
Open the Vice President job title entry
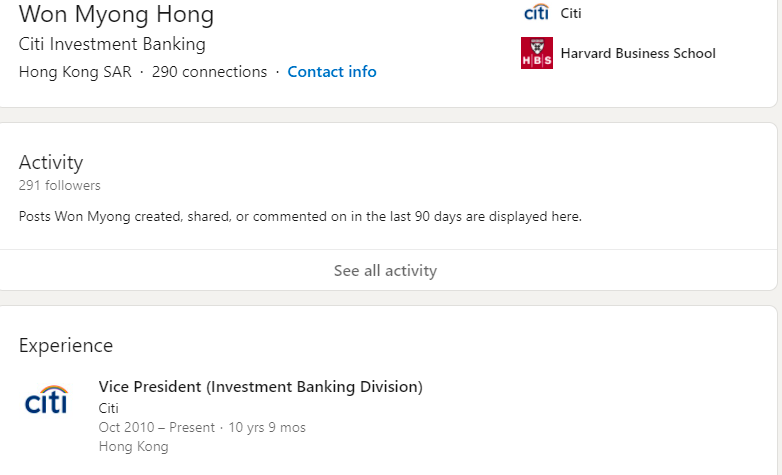click(x=260, y=387)
